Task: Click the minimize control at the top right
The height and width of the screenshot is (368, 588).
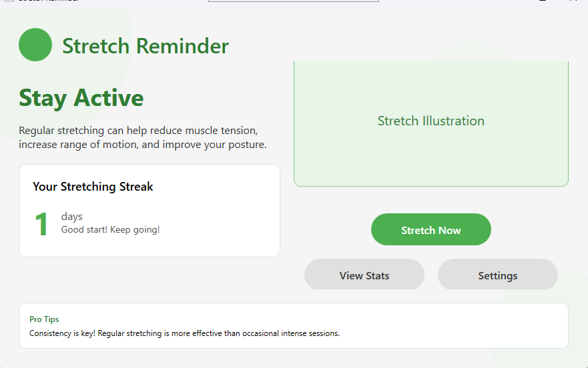Action: click(542, 1)
